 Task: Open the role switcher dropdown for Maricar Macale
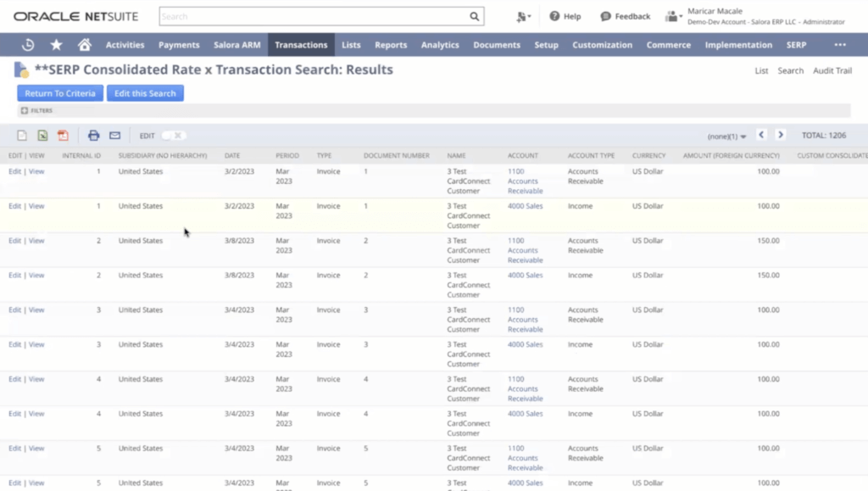click(674, 16)
